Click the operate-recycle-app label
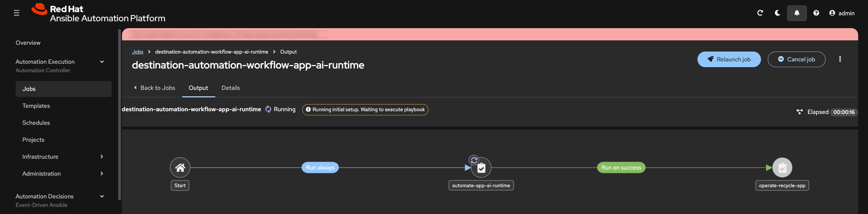This screenshot has width=868, height=214. (x=782, y=186)
